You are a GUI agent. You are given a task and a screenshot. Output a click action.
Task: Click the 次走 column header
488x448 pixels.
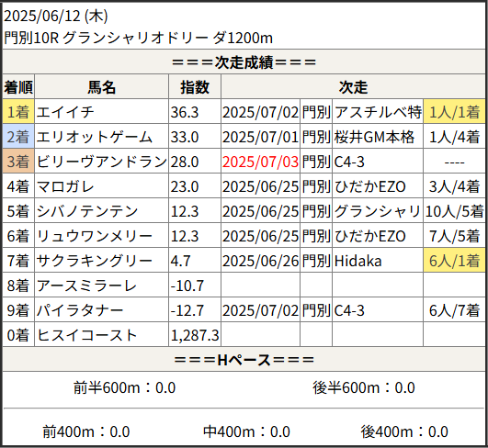pyautogui.click(x=353, y=86)
